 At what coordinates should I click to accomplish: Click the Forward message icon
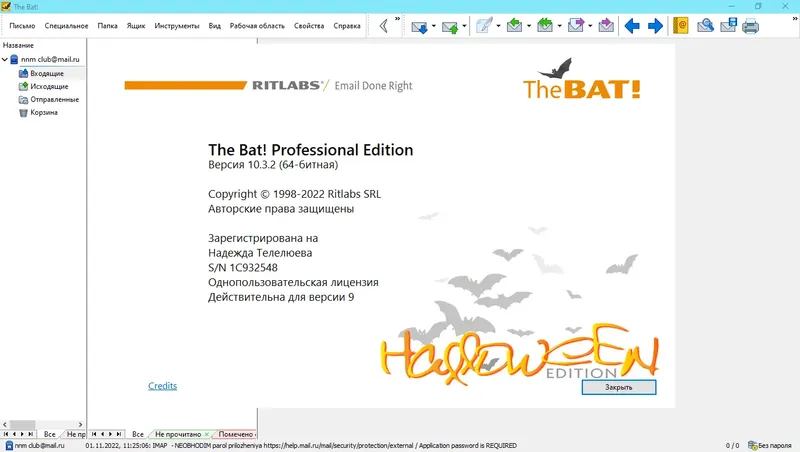[x=576, y=26]
